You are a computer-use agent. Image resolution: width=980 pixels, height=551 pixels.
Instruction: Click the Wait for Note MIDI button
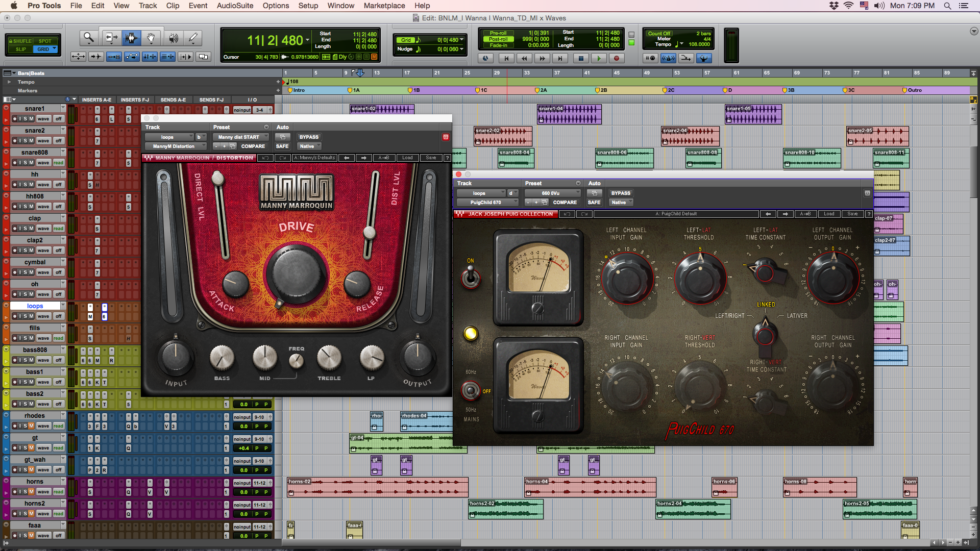click(x=650, y=58)
